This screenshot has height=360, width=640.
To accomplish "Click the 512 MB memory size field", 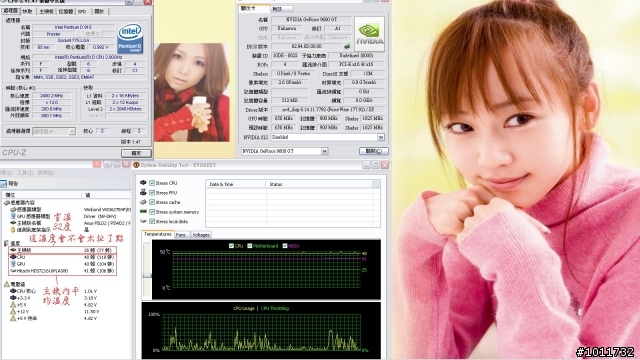I will [289, 100].
